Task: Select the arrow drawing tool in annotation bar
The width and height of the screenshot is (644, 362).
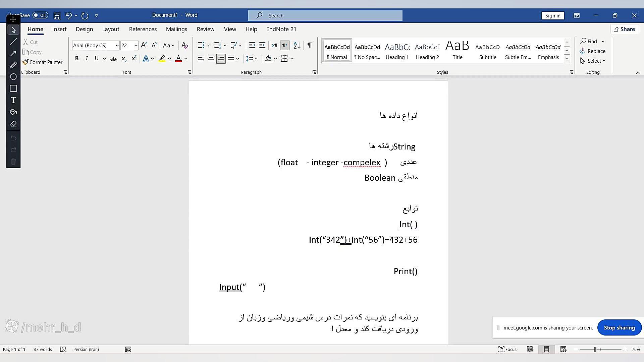Action: tap(13, 53)
